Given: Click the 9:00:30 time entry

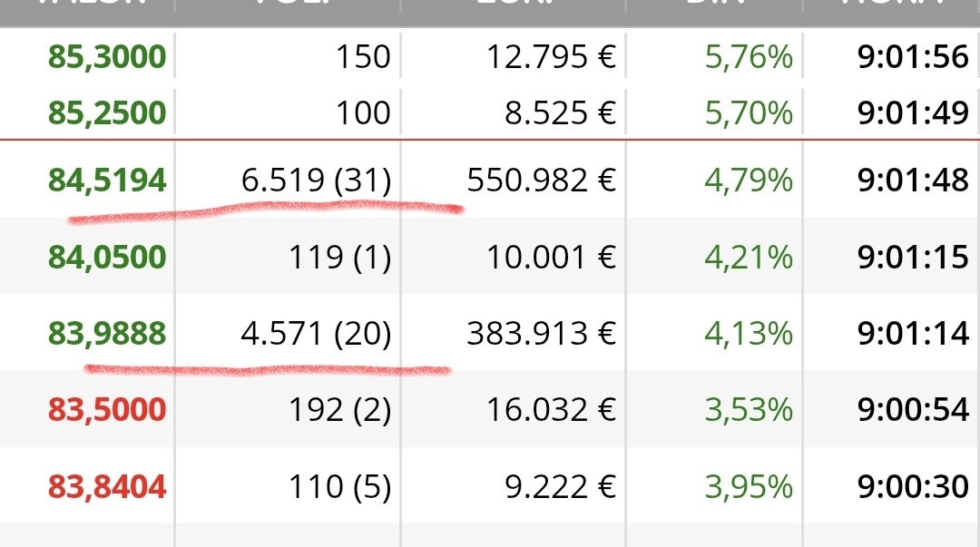Looking at the screenshot, I should pyautogui.click(x=913, y=487).
